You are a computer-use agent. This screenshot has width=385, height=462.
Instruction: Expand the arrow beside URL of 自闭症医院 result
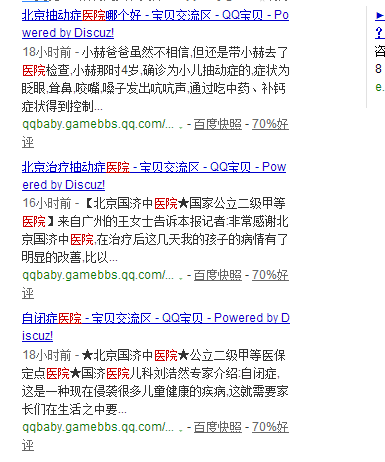[x=180, y=430]
